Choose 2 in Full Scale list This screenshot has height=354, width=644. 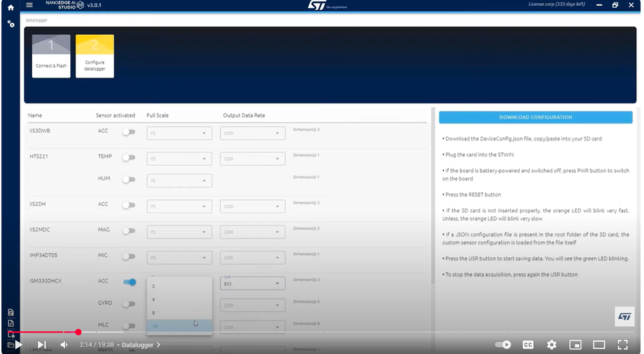179,286
